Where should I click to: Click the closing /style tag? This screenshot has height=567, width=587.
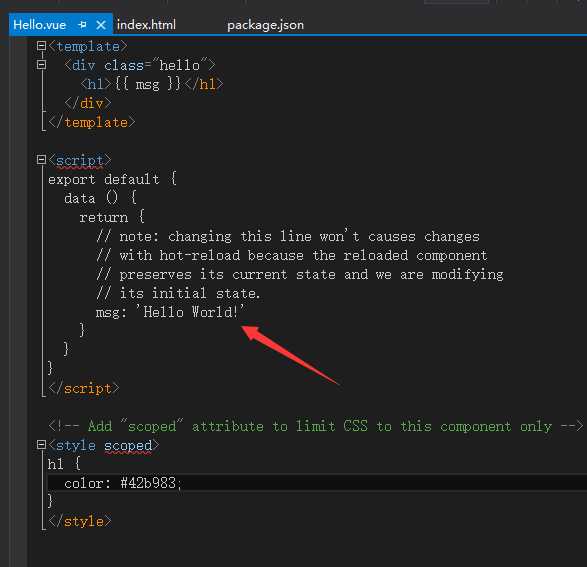80,521
